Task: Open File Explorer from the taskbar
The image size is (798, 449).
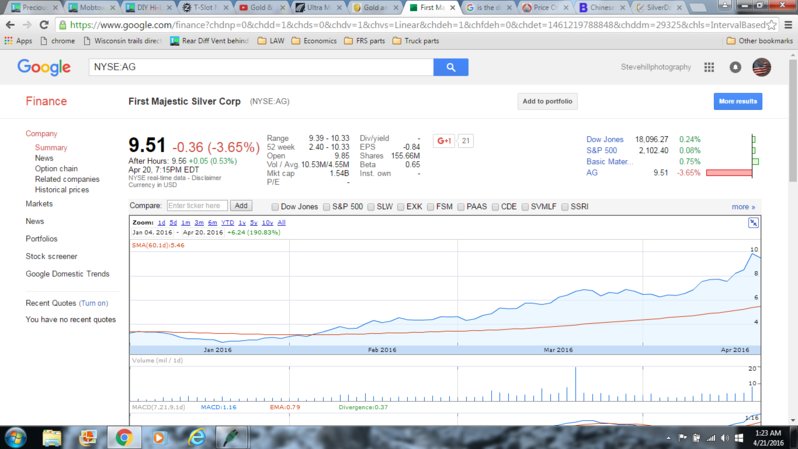Action: click(x=51, y=437)
